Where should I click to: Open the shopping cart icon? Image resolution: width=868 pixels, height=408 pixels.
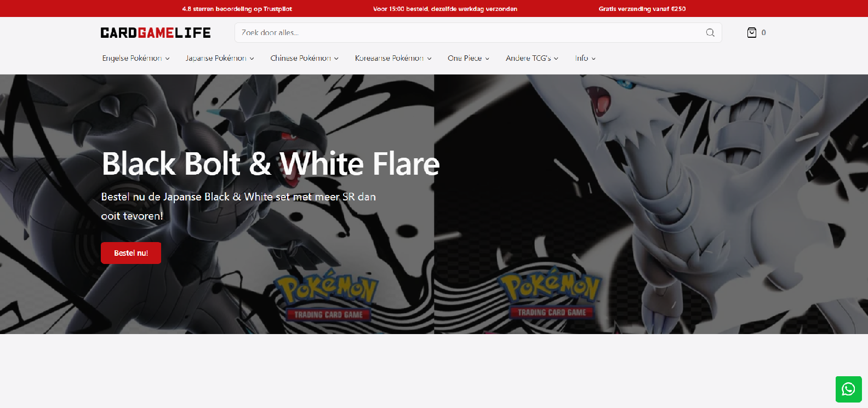coord(752,33)
